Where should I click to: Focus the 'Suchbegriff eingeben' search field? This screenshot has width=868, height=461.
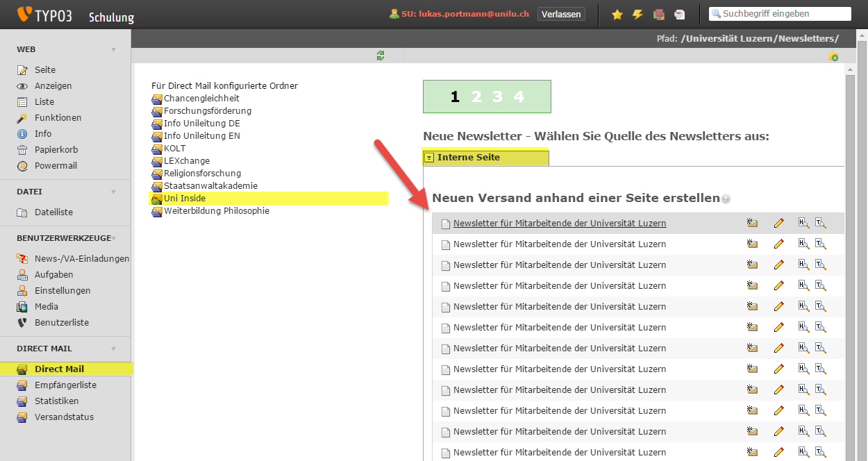pyautogui.click(x=780, y=14)
